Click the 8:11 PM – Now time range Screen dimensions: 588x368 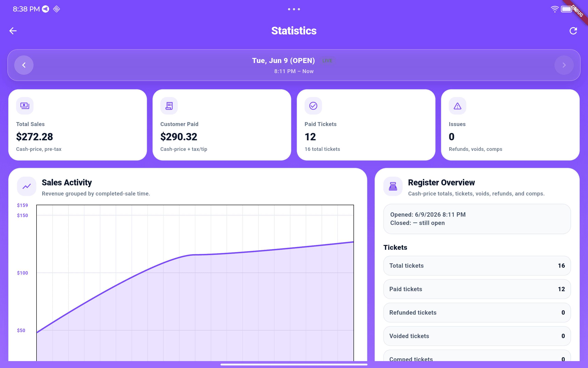[x=294, y=71]
